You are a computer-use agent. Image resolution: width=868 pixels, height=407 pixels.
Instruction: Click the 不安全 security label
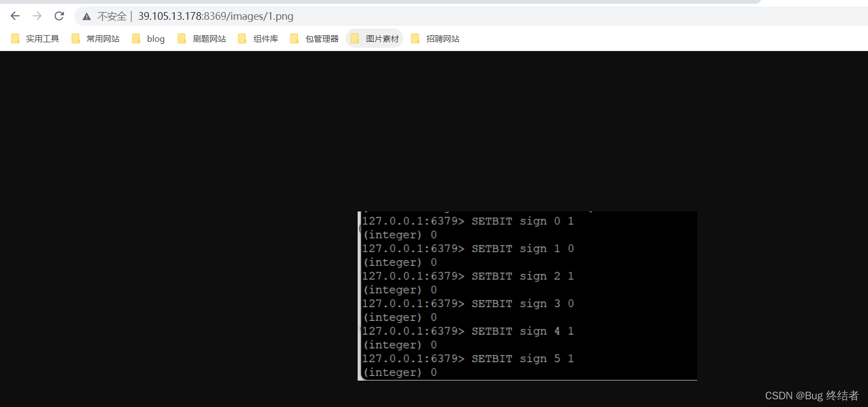click(112, 16)
